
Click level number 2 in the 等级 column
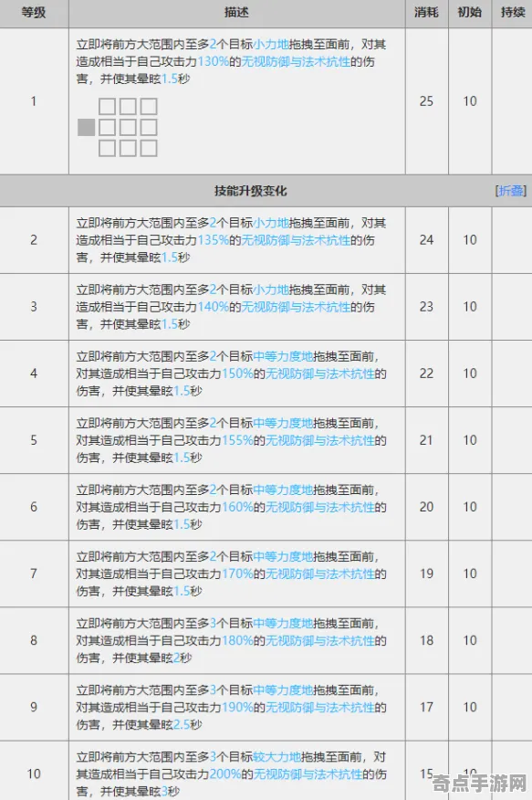[34, 240]
